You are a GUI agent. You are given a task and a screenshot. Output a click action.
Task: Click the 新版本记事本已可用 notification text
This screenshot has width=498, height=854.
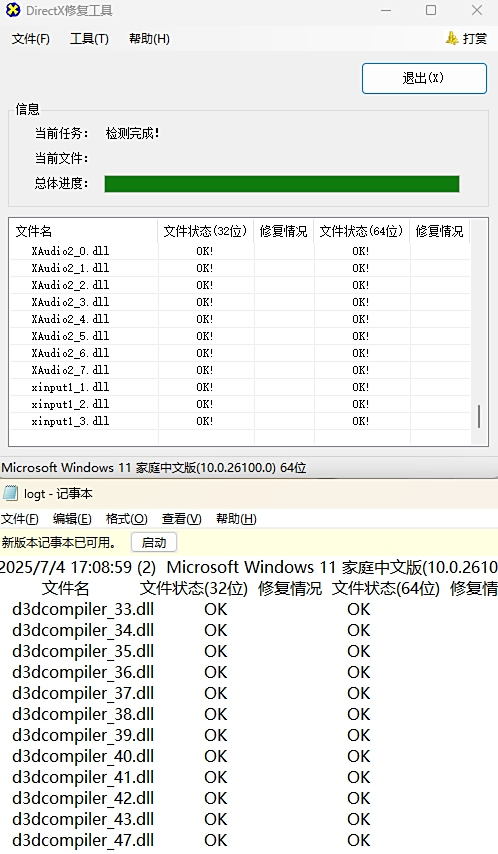(59, 542)
